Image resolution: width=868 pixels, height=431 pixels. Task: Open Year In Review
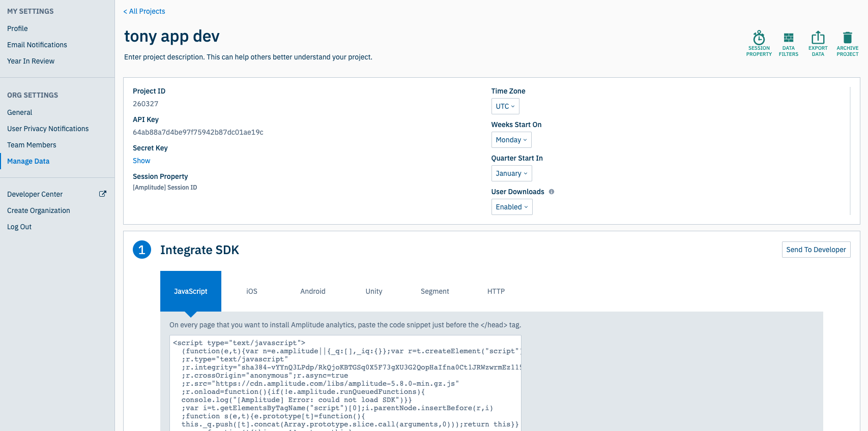[x=31, y=61]
